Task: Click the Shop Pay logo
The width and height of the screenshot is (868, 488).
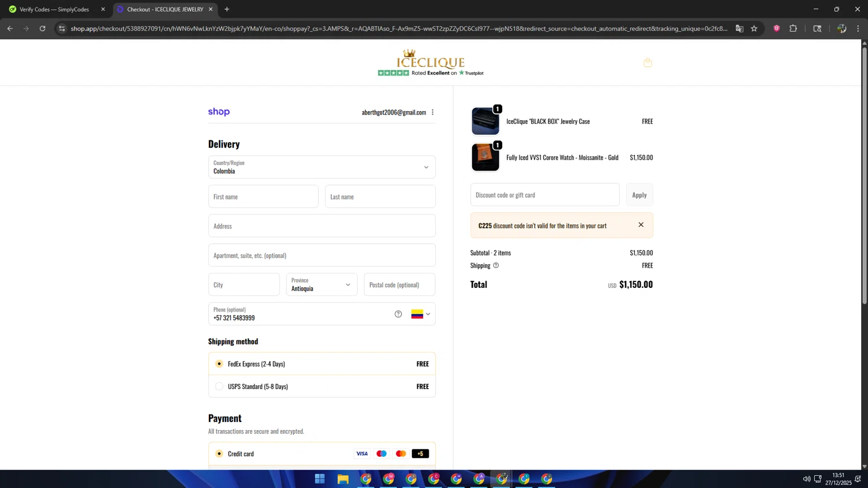Action: 219,112
